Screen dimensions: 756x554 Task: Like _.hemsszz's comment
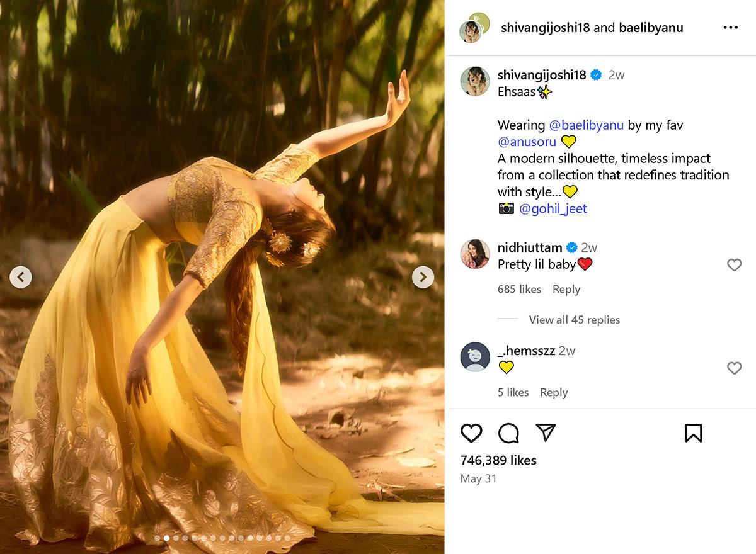click(x=734, y=368)
